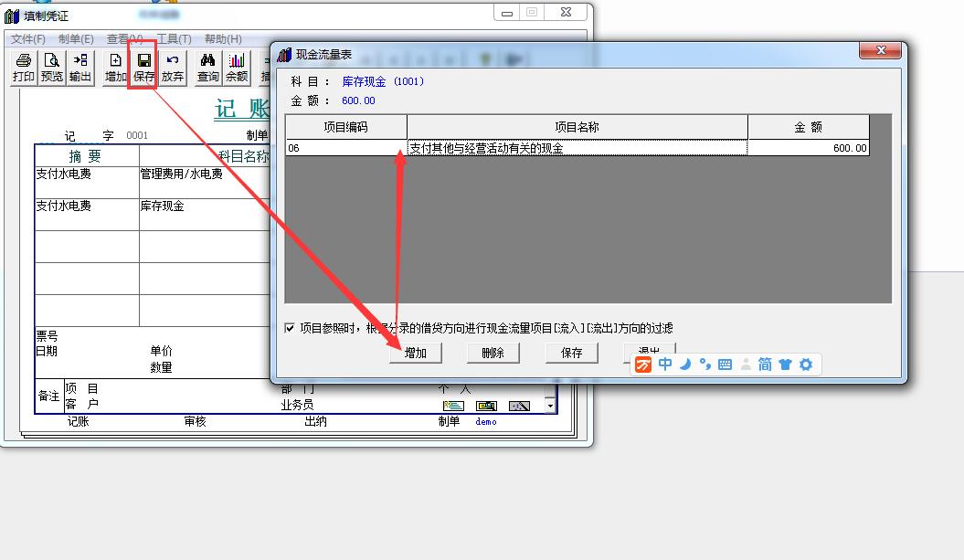Click the 保存 button in cash flow dialog

point(571,353)
